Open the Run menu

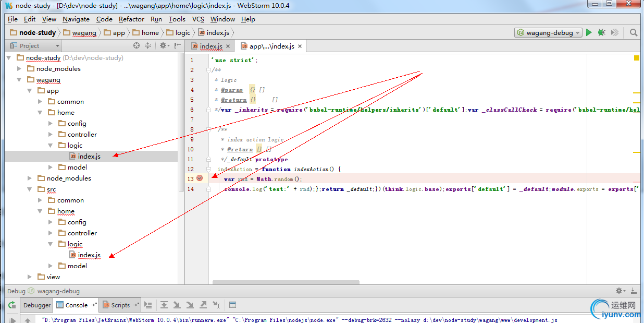[156, 19]
